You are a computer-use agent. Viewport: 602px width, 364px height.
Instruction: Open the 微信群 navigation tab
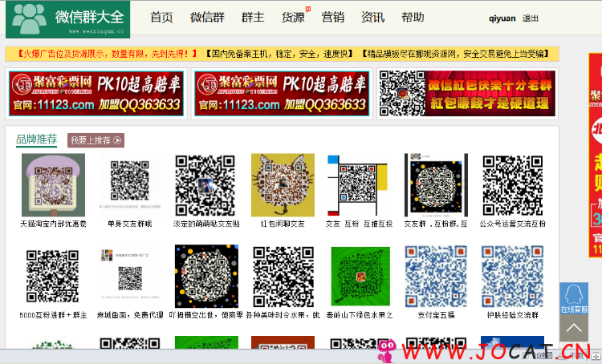click(x=207, y=18)
